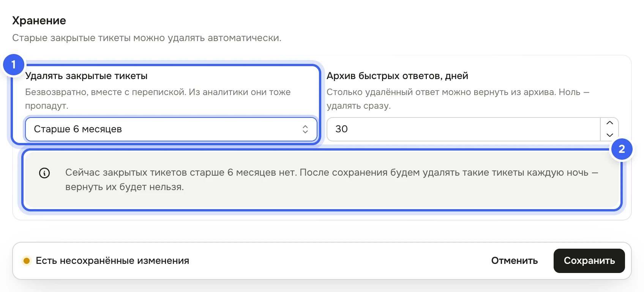Open the 'Старше 6 месяцев' dropdown
644x292 pixels.
tap(171, 129)
